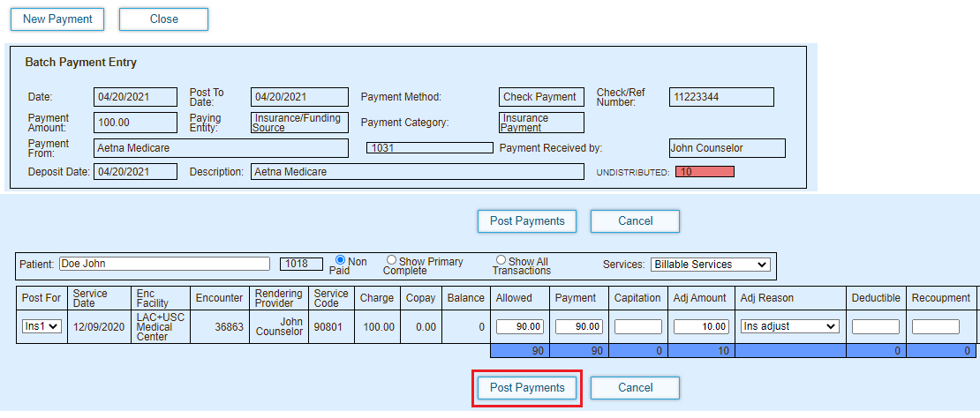
Task: Click the lower Post Payments button
Action: [527, 388]
